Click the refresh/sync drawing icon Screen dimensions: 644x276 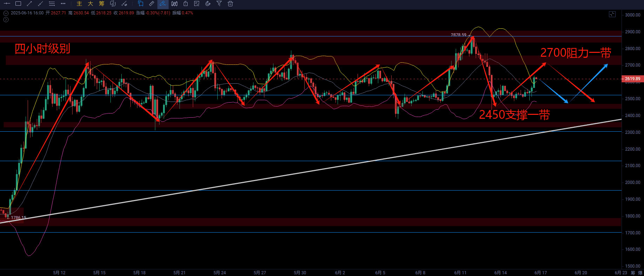coord(113,4)
